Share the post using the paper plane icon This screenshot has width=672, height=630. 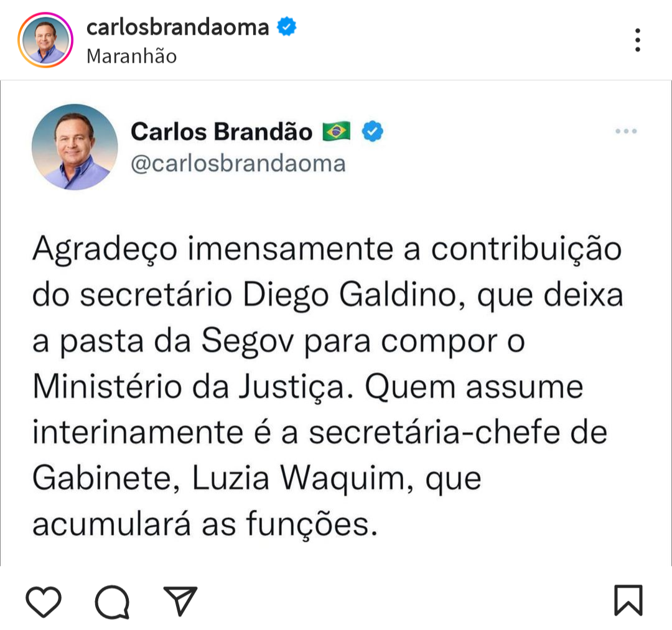[x=180, y=600]
